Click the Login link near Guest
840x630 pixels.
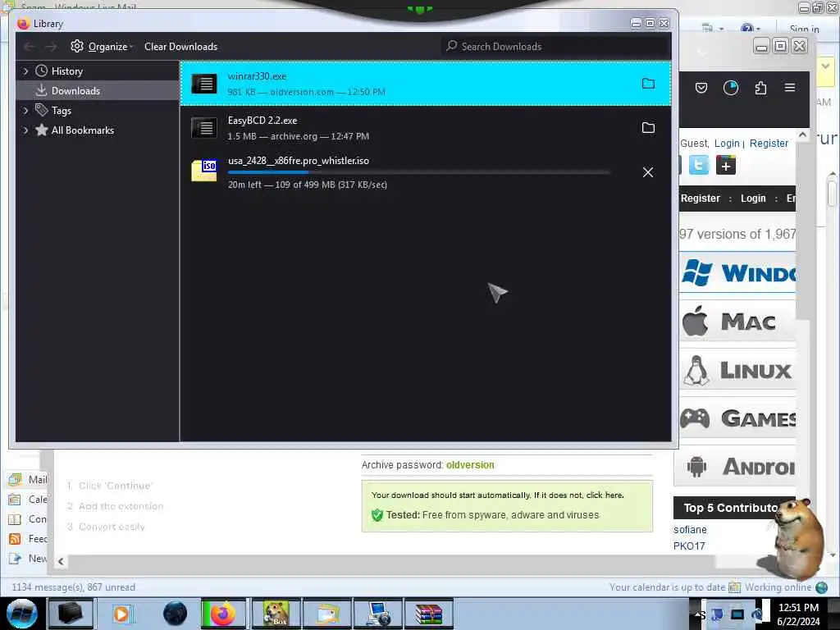(x=727, y=143)
